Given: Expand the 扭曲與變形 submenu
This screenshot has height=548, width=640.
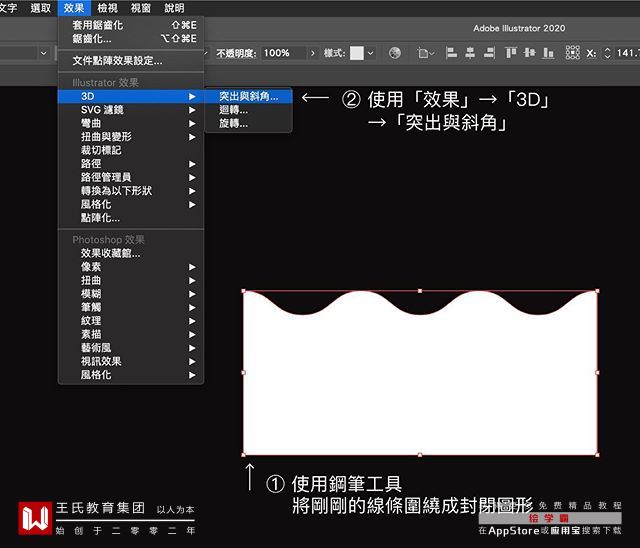Looking at the screenshot, I should [131, 137].
